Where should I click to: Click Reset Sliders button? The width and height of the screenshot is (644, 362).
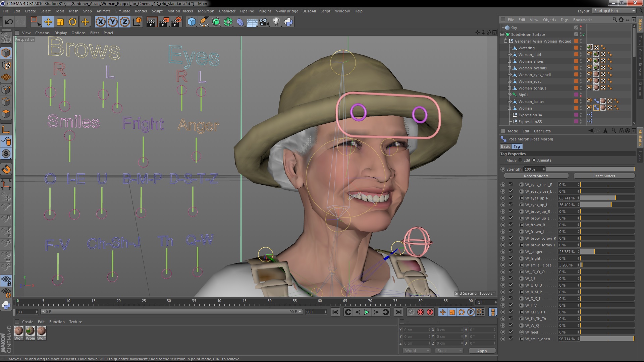(604, 176)
